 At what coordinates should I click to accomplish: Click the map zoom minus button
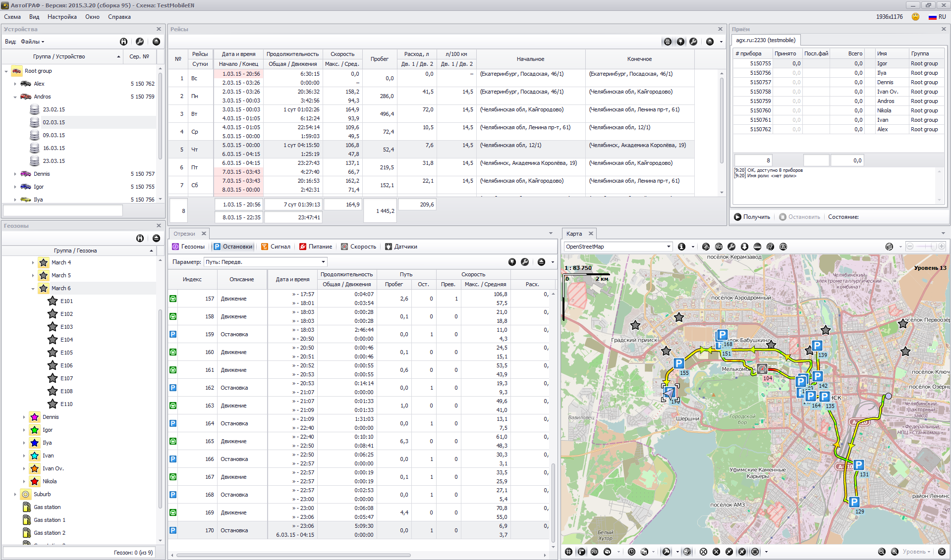coord(910,247)
